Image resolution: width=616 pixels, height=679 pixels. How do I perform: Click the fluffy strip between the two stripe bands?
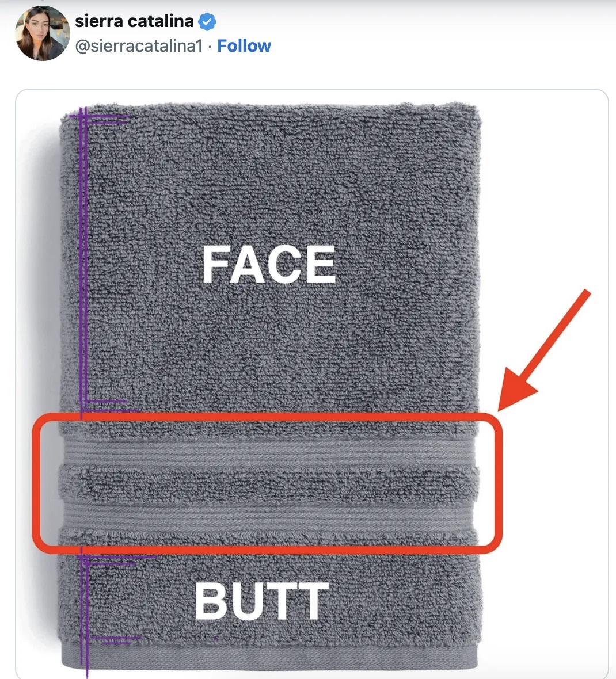(268, 483)
